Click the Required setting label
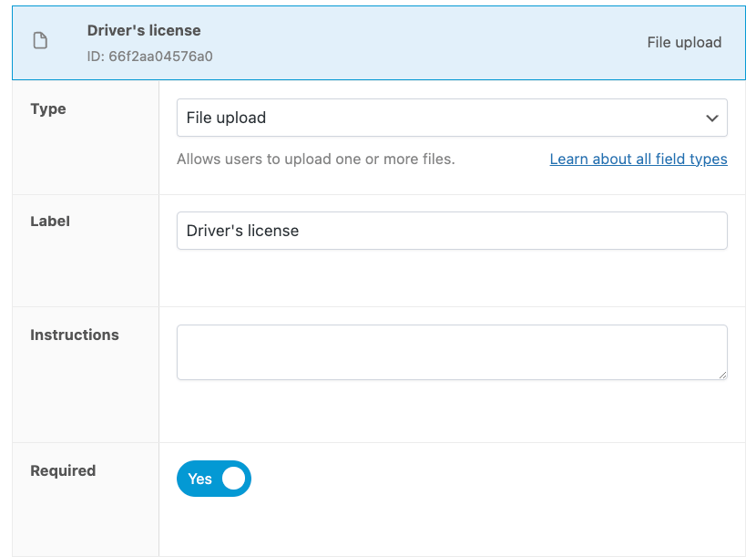Screen dimensions: 756x557 pyautogui.click(x=63, y=470)
